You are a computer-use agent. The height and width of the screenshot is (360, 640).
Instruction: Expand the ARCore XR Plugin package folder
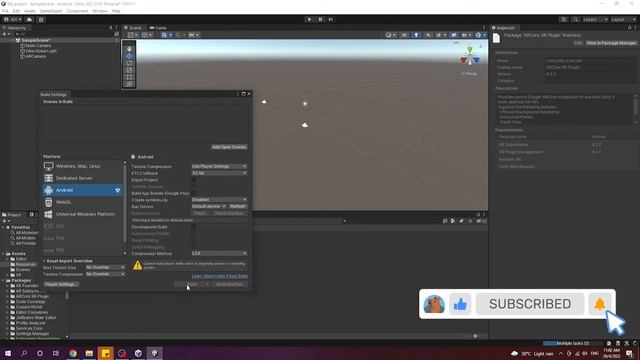pyautogui.click(x=7, y=296)
